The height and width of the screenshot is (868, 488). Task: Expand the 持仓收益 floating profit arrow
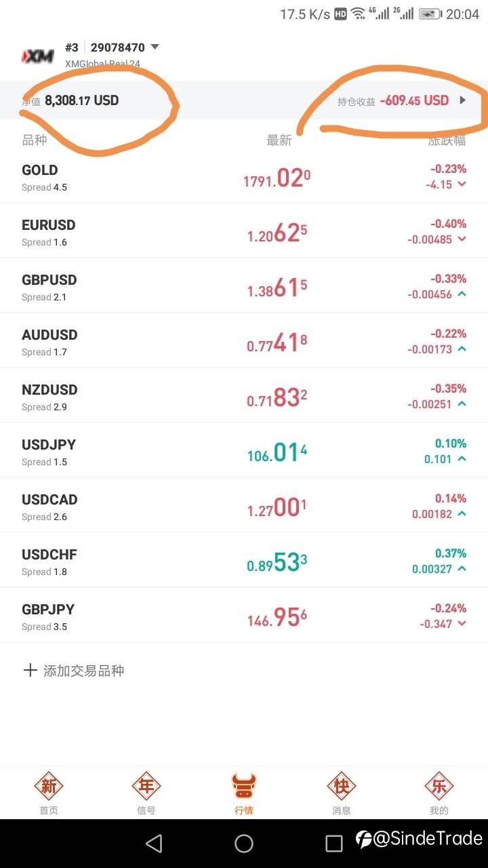463,100
